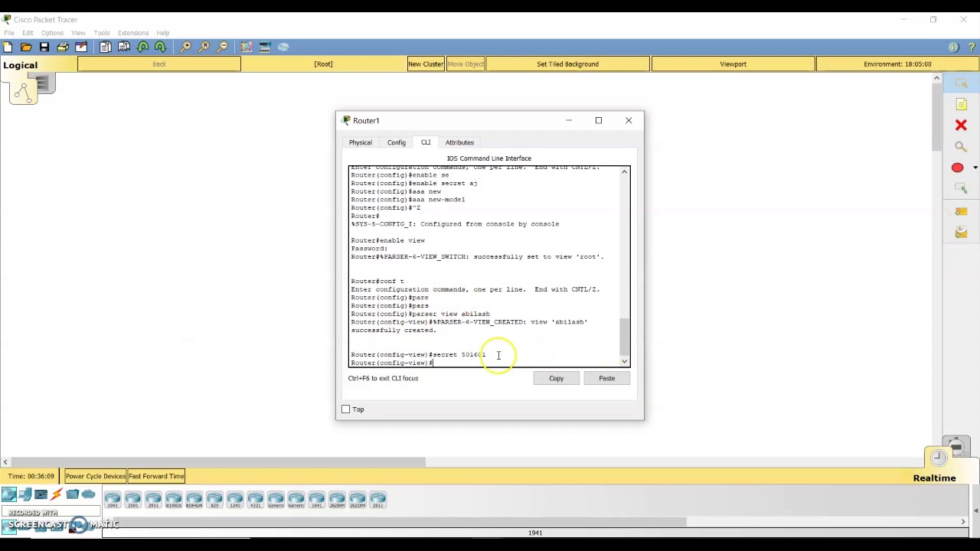Open Set Tiled Background
Screen dimensions: 980x551
pyautogui.click(x=567, y=64)
